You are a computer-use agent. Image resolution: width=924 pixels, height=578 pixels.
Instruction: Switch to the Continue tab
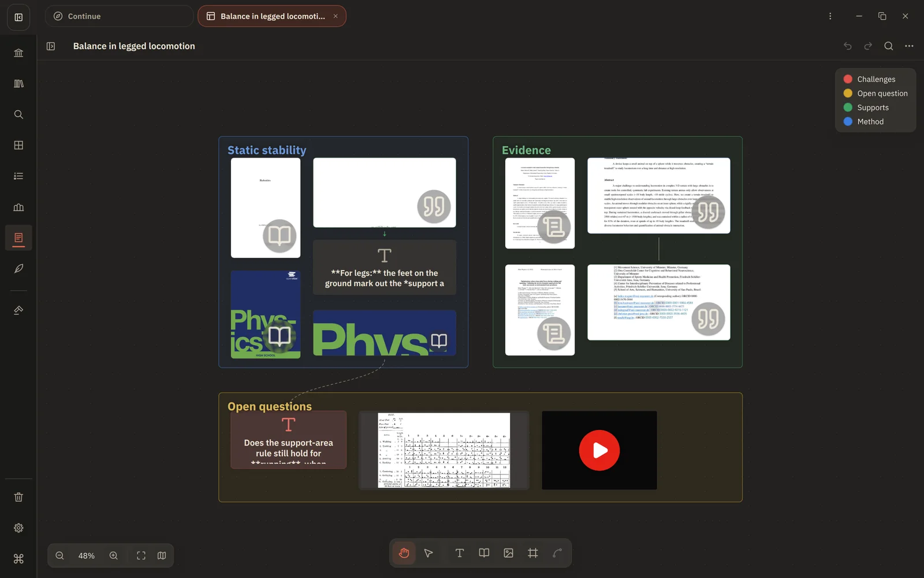(x=119, y=16)
